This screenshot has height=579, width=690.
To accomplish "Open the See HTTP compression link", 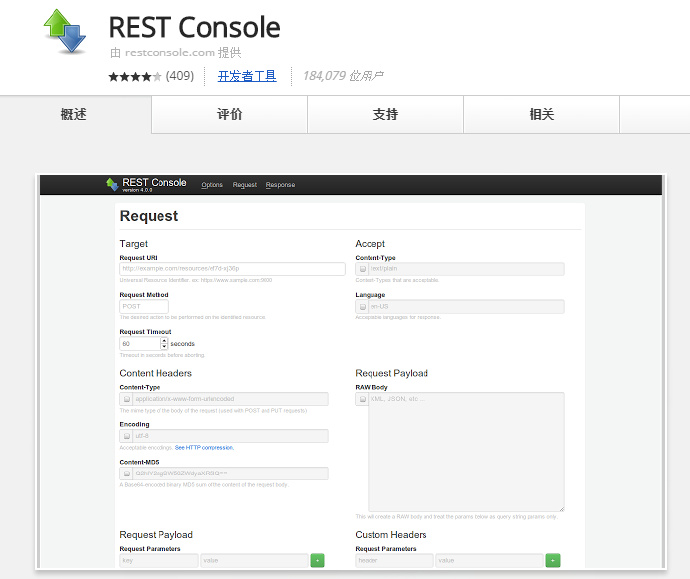I will [204, 447].
